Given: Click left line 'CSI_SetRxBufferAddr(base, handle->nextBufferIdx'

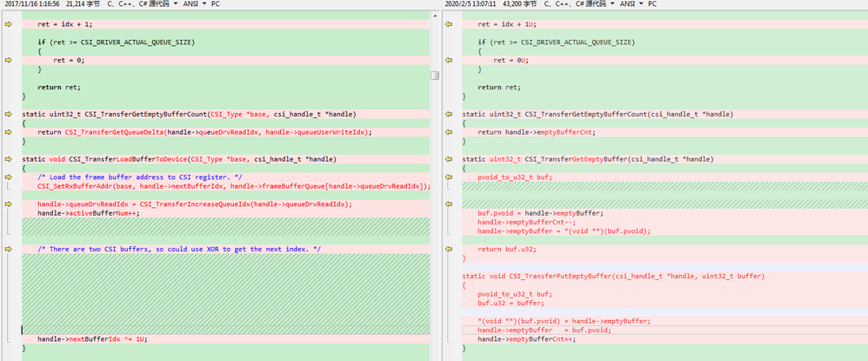Looking at the screenshot, I should (234, 187).
